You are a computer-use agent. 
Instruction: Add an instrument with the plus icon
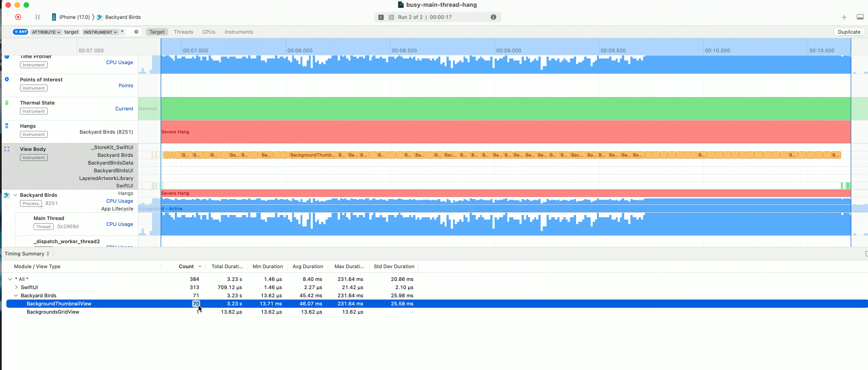pyautogui.click(x=844, y=17)
